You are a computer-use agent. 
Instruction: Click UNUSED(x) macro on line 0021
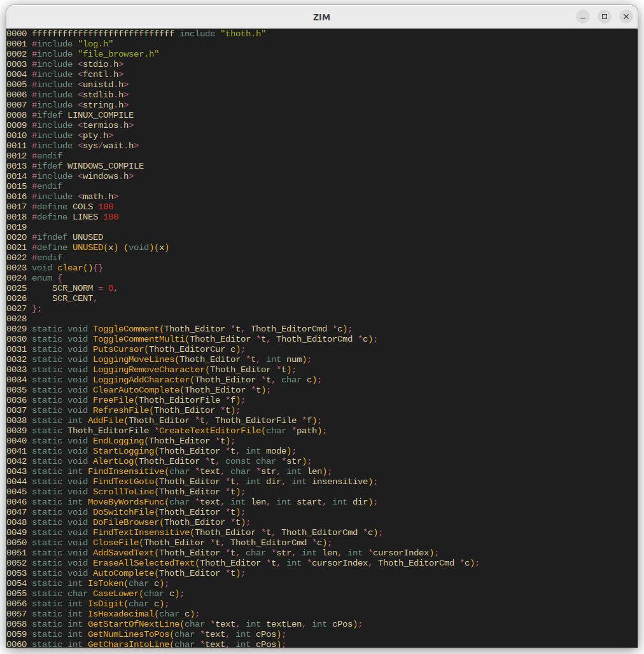pyautogui.click(x=95, y=247)
